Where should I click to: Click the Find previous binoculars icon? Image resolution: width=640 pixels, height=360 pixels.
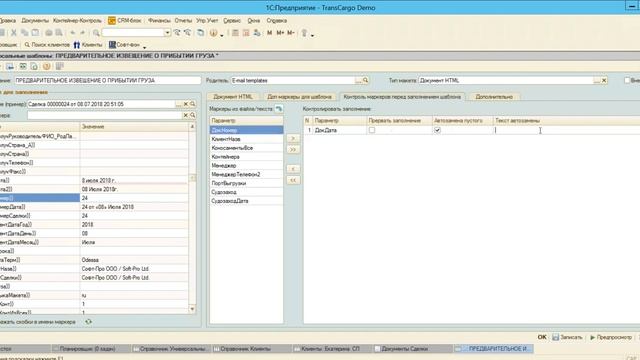[x=187, y=33]
